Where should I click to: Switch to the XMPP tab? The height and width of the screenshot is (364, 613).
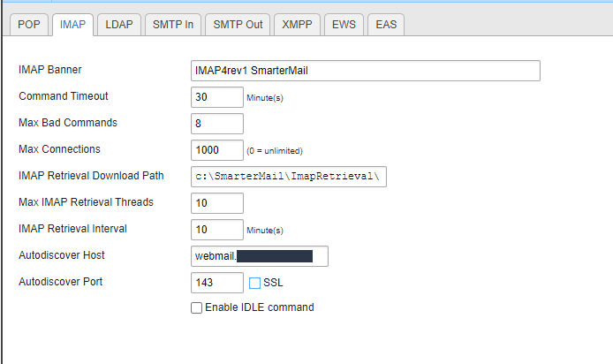[x=297, y=25]
